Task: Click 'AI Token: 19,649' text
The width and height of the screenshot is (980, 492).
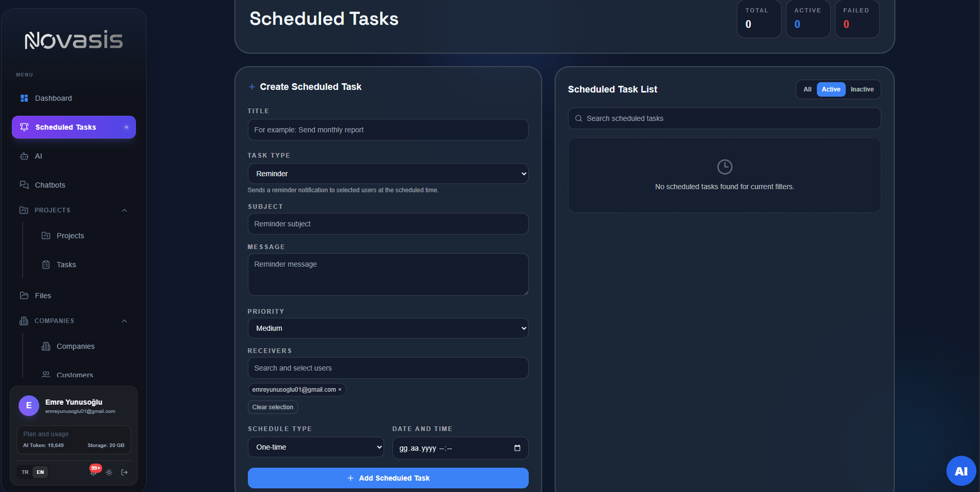Action: (43, 445)
